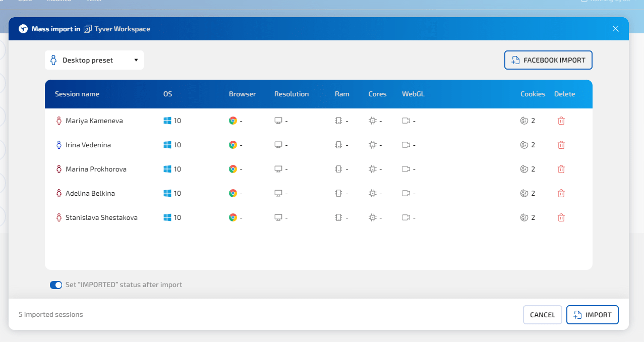
Task: Click the cookies icon for Irina Vedenina
Action: (x=524, y=145)
